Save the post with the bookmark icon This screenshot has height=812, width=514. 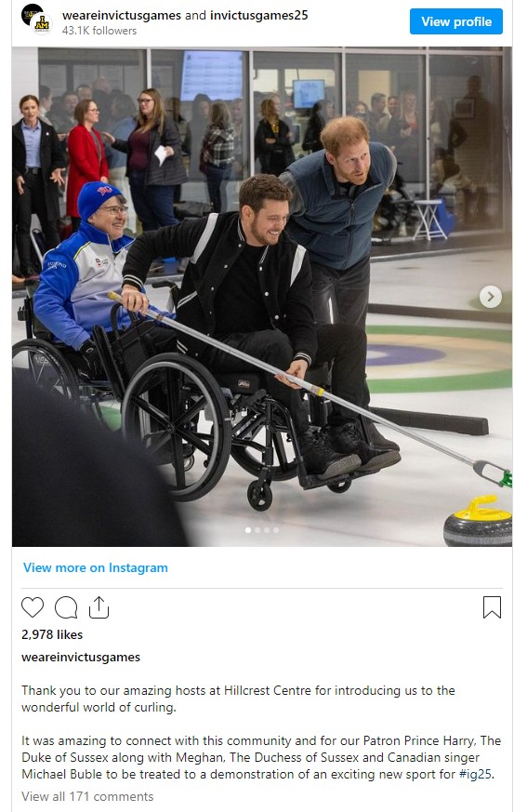coord(492,607)
